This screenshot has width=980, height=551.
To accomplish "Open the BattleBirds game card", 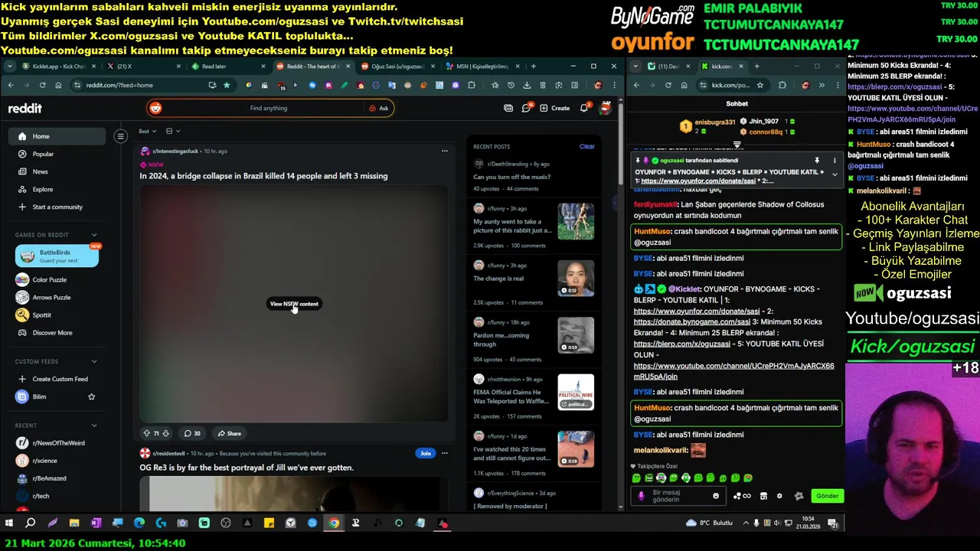I will pos(57,256).
